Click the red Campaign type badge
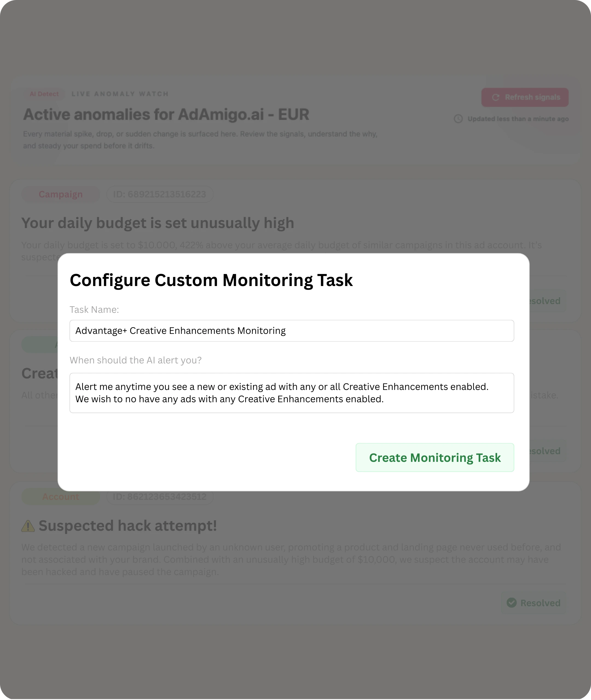591x700 pixels. [x=60, y=194]
